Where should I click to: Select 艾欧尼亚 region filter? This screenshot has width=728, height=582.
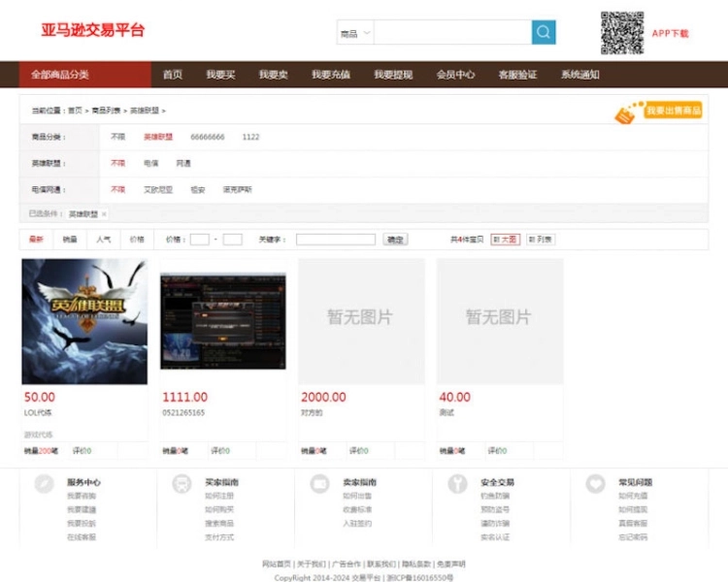pos(158,190)
